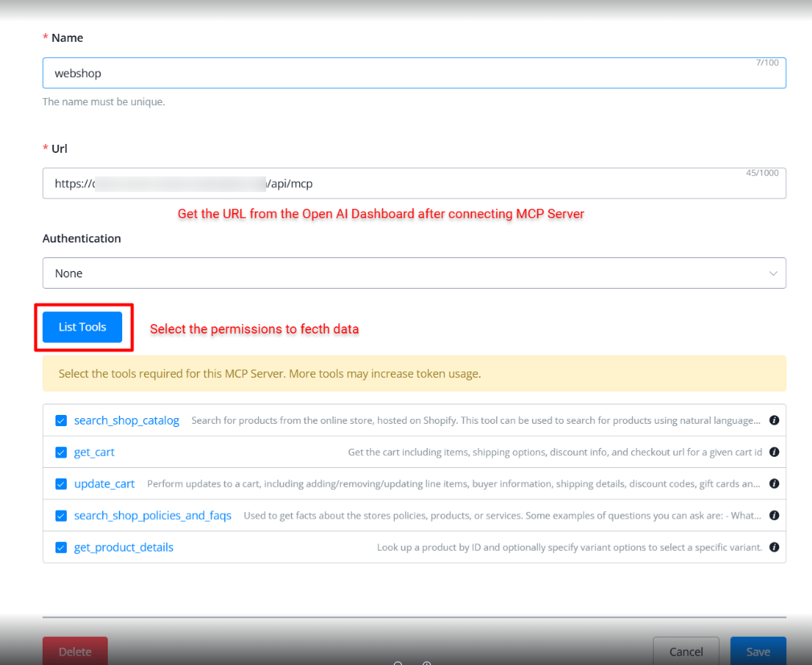Click the Authentication dropdown chevron arrow
Viewport: 812px width, 665px height.
pos(773,273)
